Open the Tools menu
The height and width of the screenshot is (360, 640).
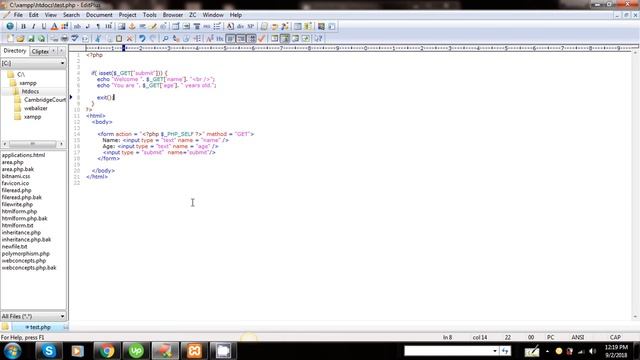149,15
